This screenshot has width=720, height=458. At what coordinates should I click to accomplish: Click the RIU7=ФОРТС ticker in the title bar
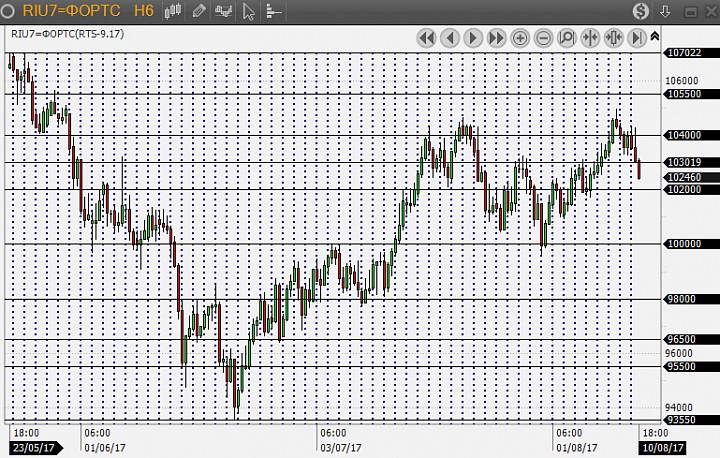[x=71, y=11]
